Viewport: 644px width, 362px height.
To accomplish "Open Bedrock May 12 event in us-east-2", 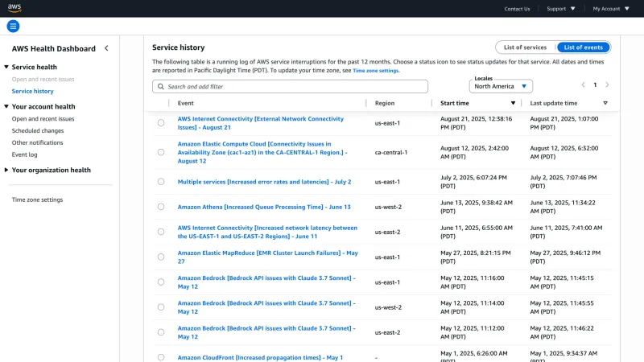I will point(266,332).
